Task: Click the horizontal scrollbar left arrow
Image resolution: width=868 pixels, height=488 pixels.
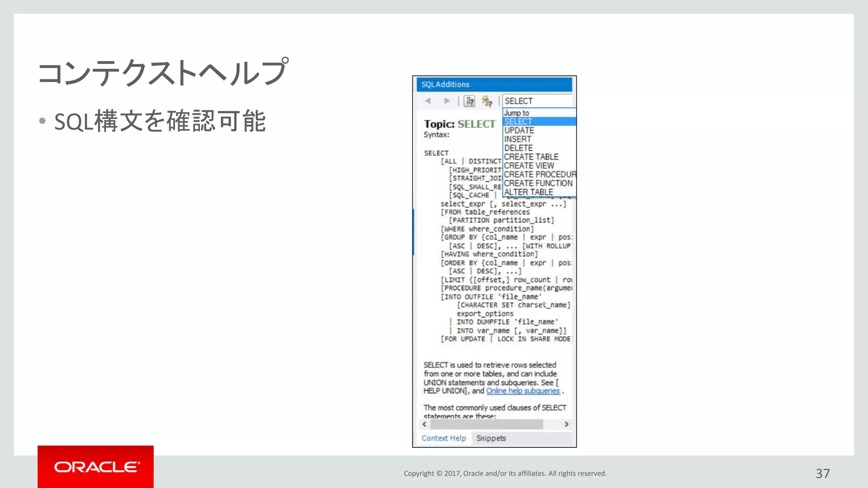Action: 425,424
